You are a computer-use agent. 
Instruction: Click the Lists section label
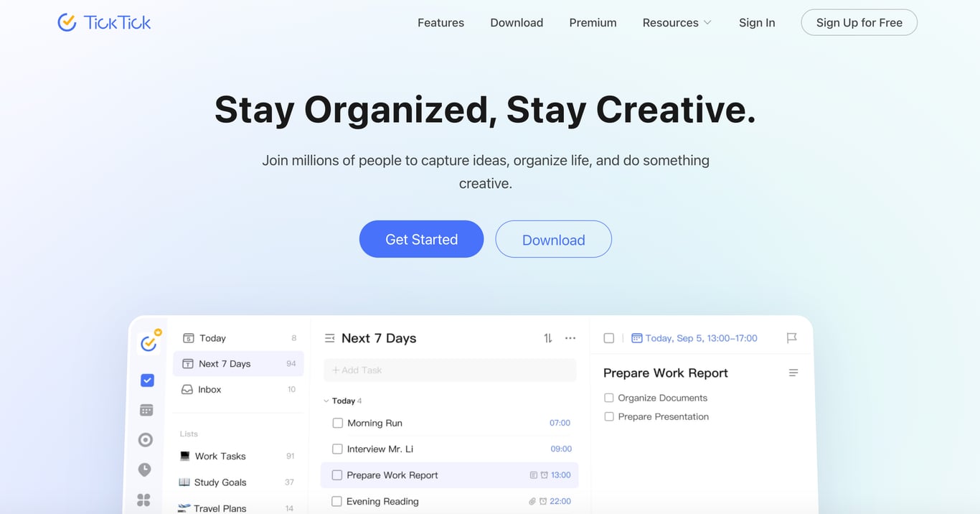point(189,434)
